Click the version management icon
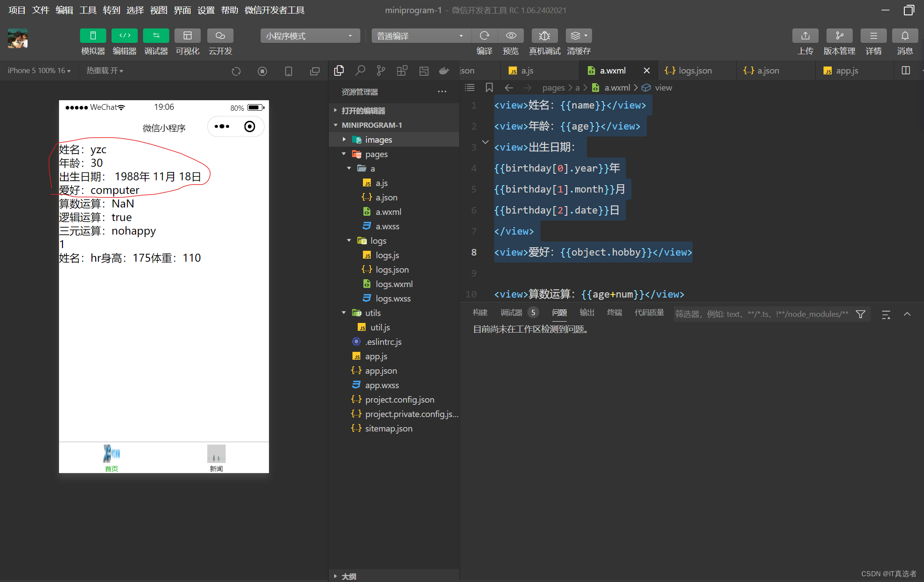 click(x=839, y=36)
